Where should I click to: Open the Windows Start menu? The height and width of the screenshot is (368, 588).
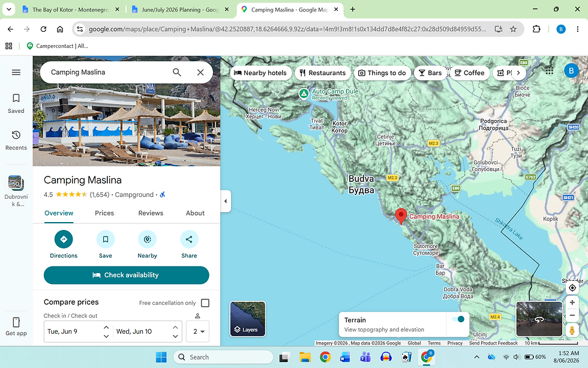[161, 357]
